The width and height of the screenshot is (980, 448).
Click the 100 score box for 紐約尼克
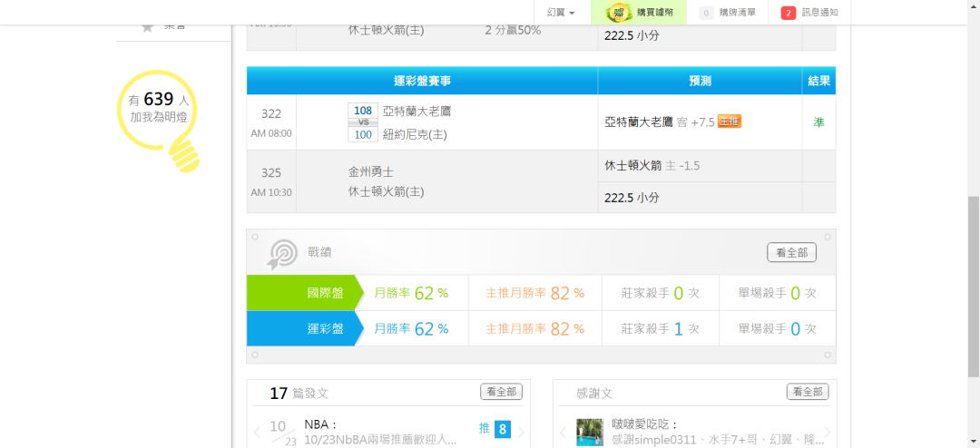[x=363, y=134]
